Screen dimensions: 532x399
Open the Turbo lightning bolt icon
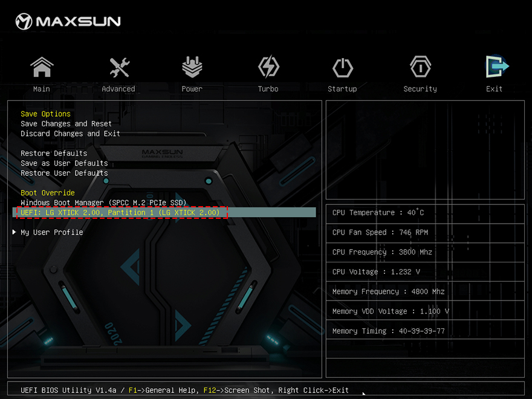pos(268,66)
